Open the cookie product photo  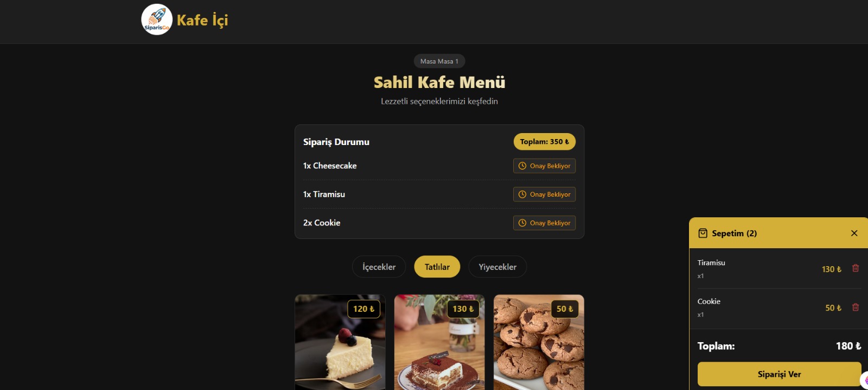pos(539,342)
